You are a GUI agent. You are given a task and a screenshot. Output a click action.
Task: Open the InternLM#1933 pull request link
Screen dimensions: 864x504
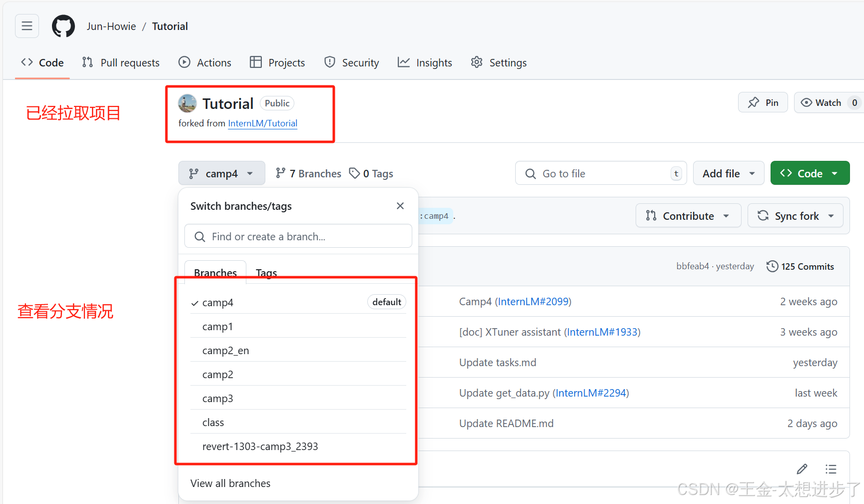tap(602, 332)
